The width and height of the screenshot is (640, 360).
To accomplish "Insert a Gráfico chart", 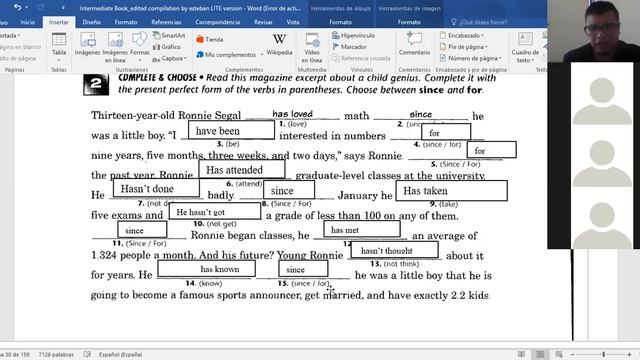I will point(167,47).
